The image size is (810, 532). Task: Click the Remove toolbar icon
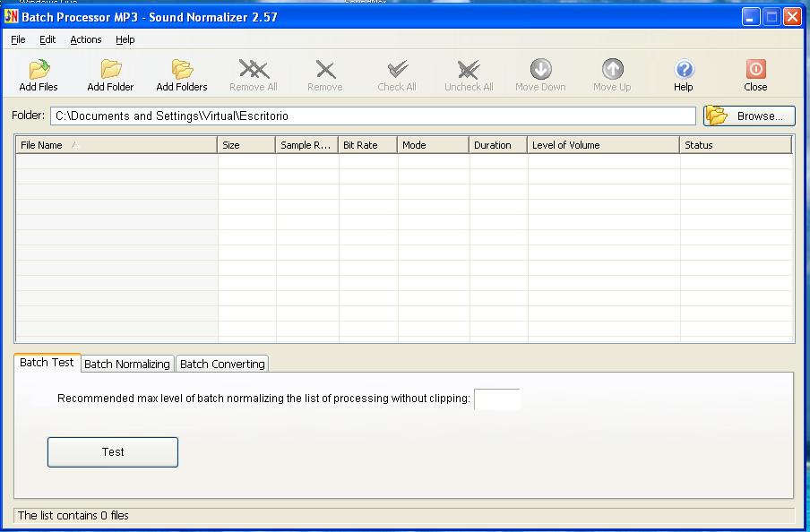(325, 69)
